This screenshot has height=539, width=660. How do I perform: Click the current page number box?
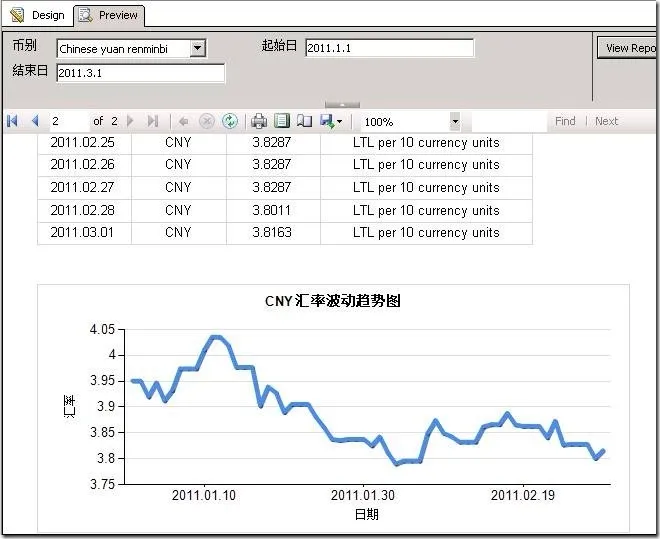click(x=69, y=121)
